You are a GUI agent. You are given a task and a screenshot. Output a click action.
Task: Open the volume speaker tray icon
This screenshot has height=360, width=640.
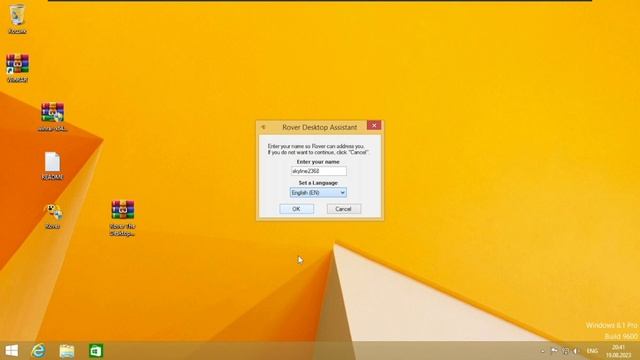pyautogui.click(x=576, y=351)
